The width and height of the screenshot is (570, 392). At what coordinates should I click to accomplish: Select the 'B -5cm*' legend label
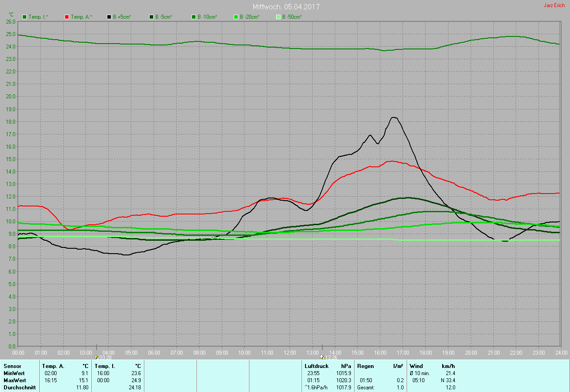tap(163, 17)
